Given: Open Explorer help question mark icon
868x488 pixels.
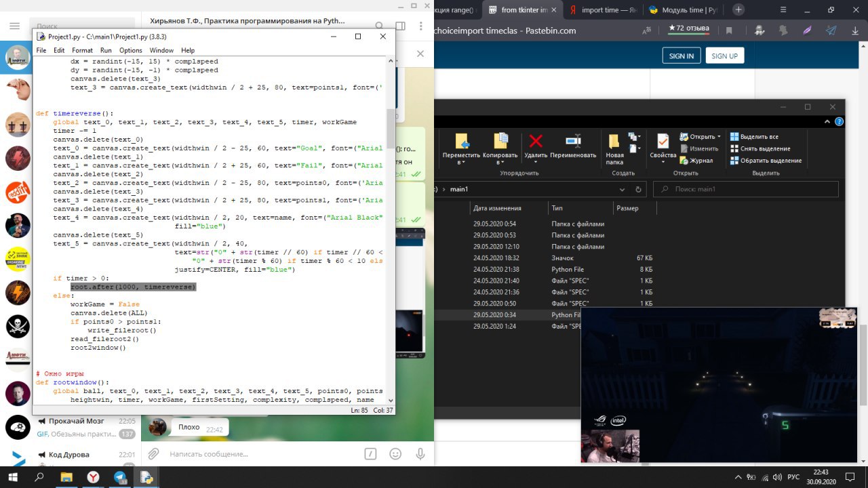Looking at the screenshot, I should click(840, 121).
